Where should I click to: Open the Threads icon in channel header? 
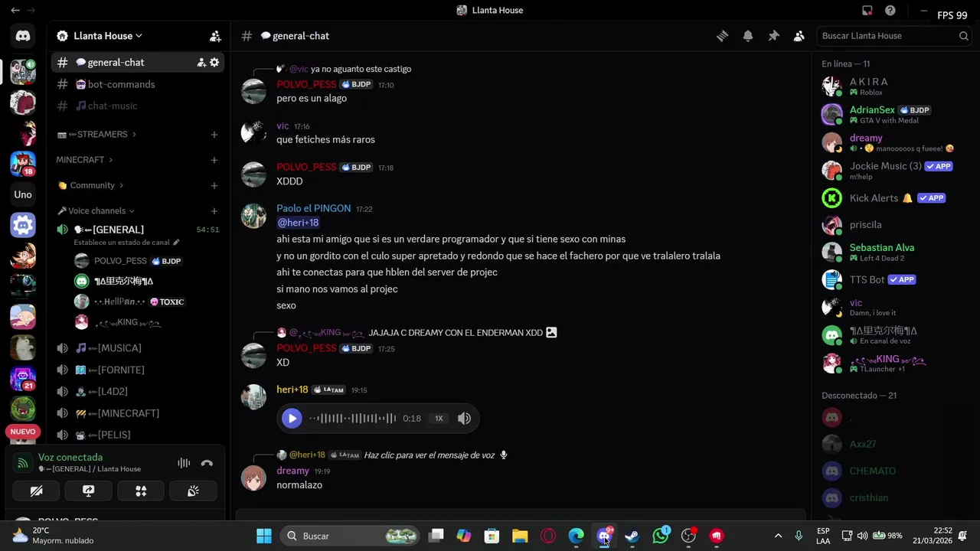[x=722, y=36]
